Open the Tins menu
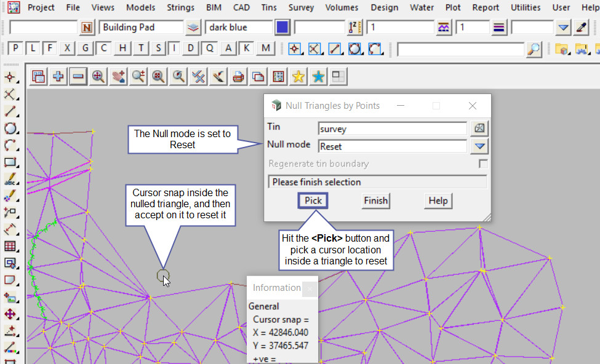600x364 pixels. click(268, 7)
